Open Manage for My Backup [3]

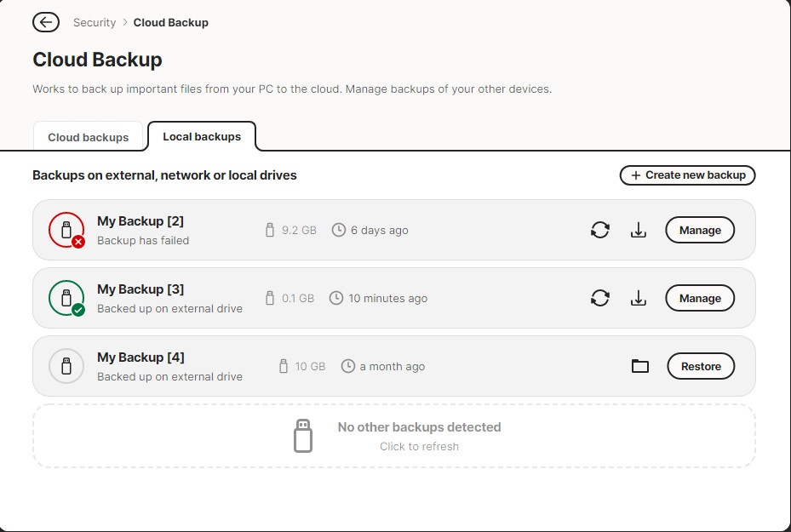click(700, 298)
